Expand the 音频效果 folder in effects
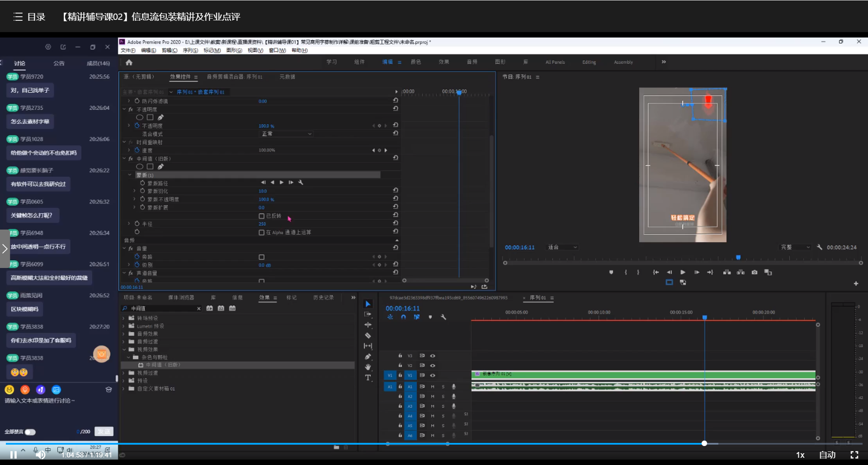Viewport: 868px width, 465px height. (123, 334)
